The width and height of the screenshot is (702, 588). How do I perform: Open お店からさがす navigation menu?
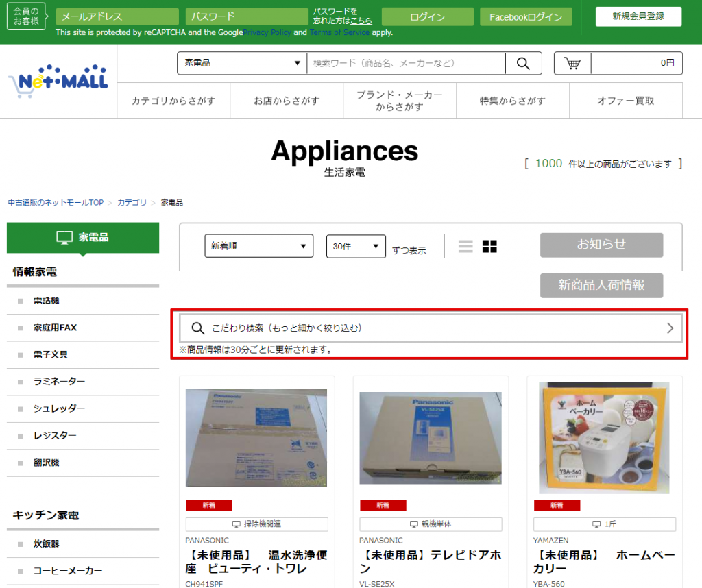287,101
